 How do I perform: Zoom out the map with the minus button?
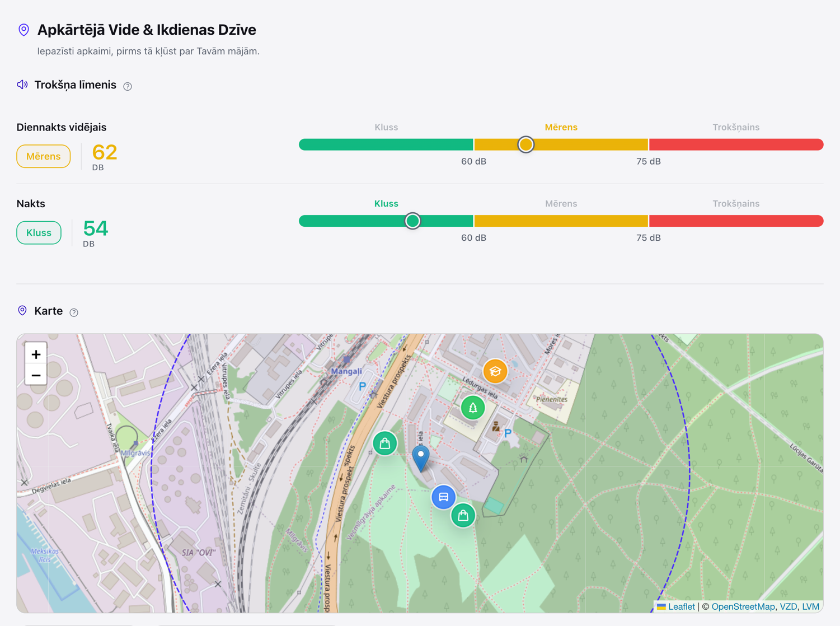point(36,375)
